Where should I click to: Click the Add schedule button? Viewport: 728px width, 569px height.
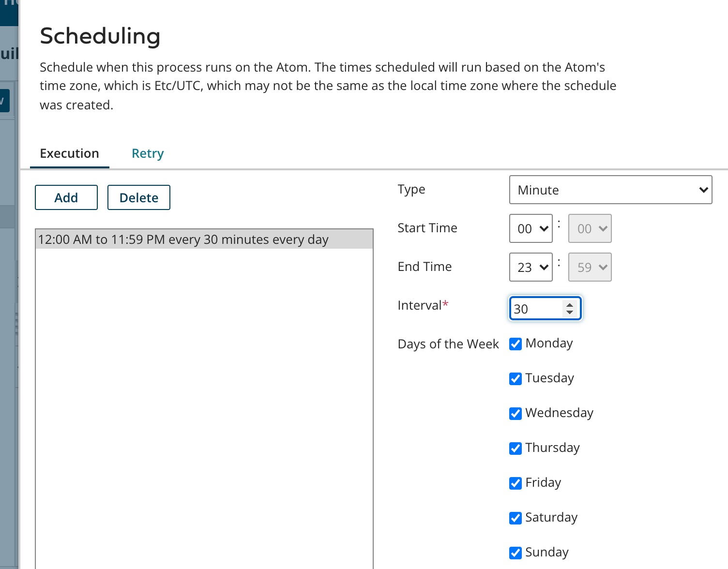[x=66, y=197]
